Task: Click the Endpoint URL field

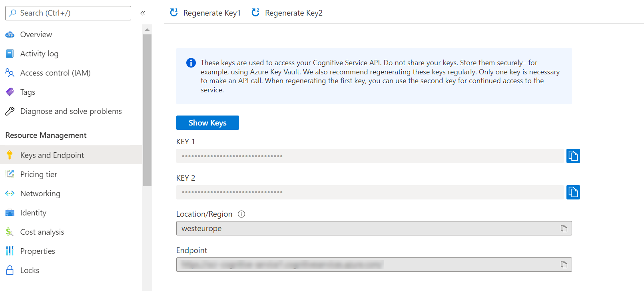Action: click(x=374, y=265)
